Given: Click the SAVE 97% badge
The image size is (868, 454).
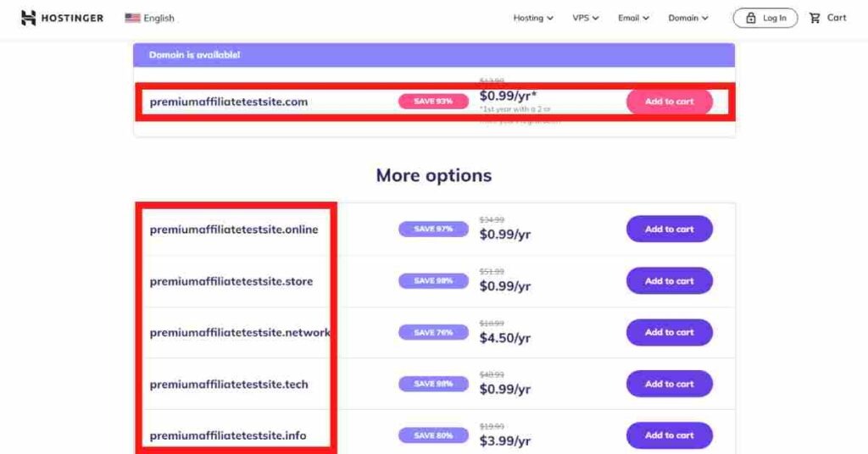Looking at the screenshot, I should [433, 229].
